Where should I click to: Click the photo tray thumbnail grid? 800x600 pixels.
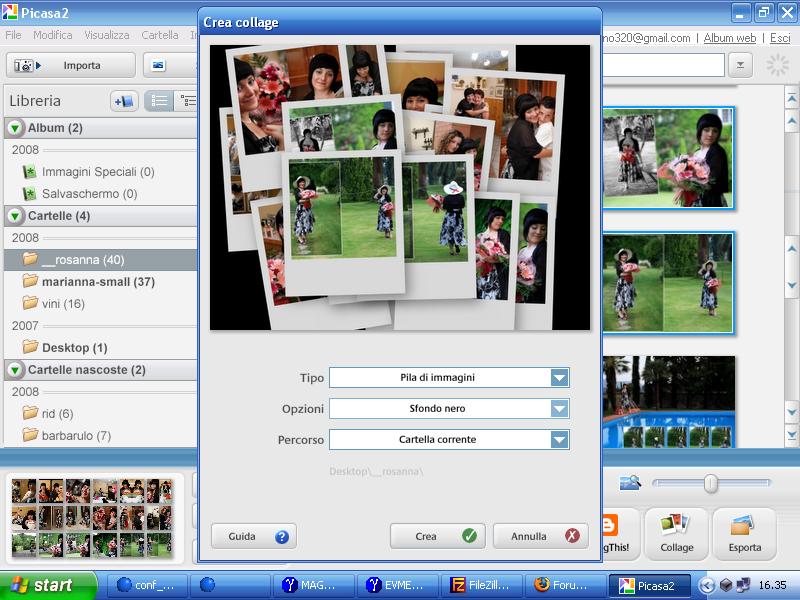coord(92,518)
